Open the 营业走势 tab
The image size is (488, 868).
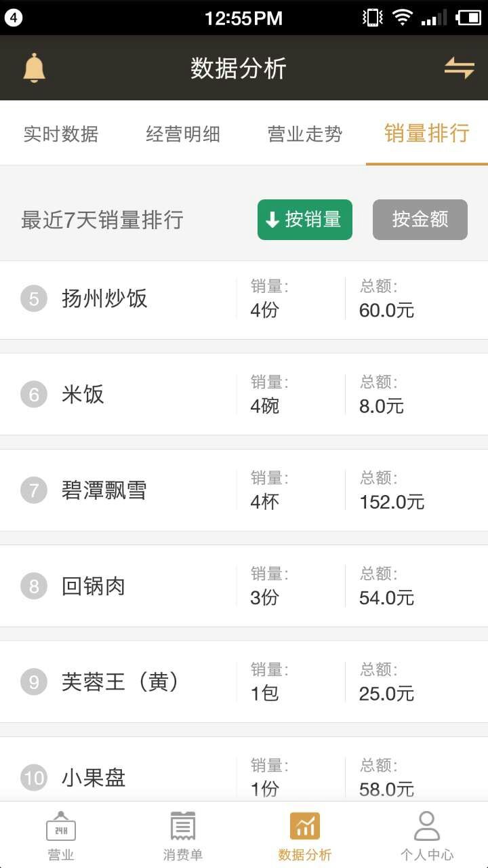(x=305, y=134)
